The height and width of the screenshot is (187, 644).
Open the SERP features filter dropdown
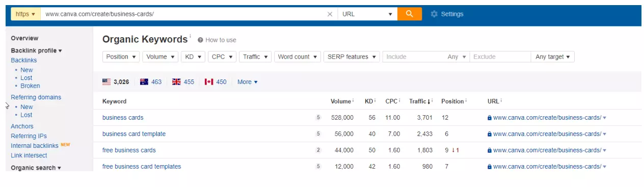coord(352,57)
